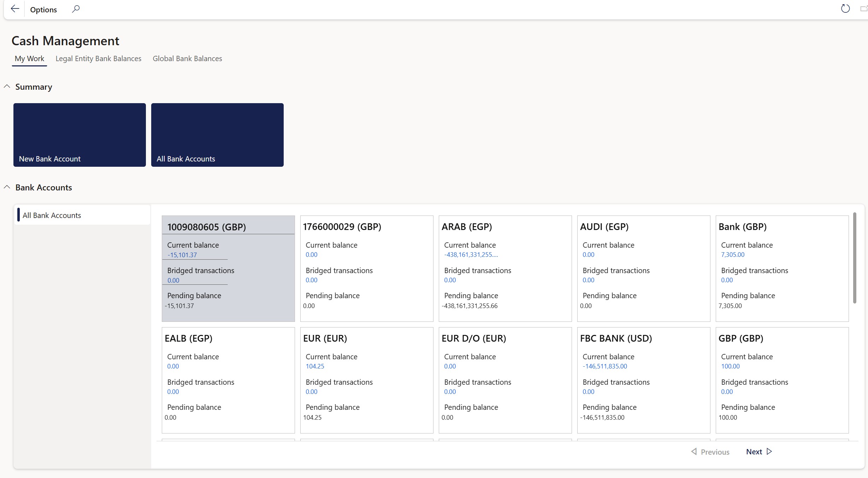Open bridged transactions 0.00 for 1009080605
Screen dimensions: 868x478
(x=173, y=281)
